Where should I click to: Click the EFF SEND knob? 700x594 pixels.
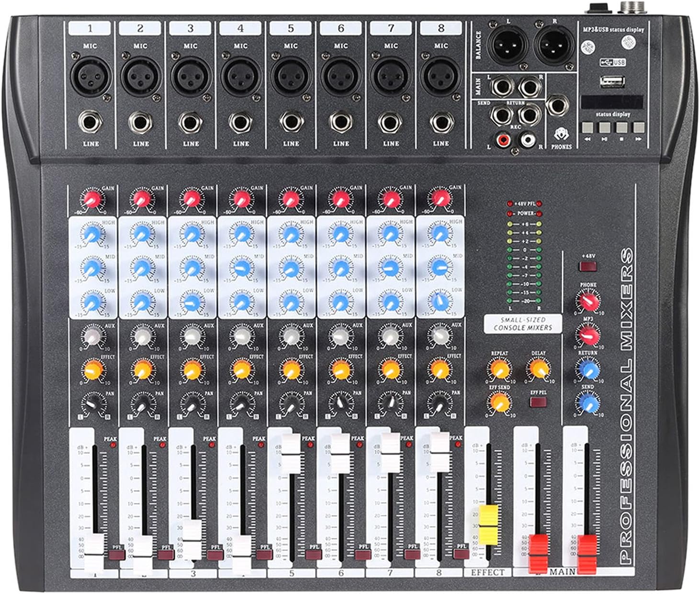click(x=499, y=402)
